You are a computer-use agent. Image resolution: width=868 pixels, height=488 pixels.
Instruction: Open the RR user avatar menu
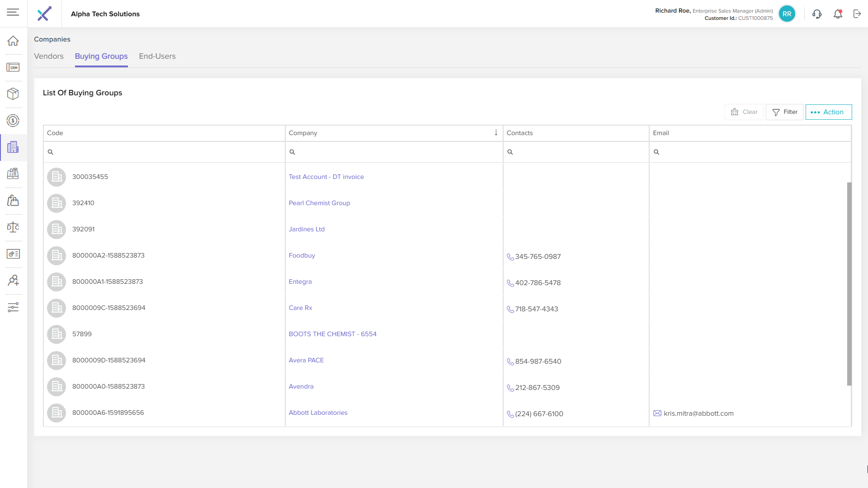click(x=787, y=14)
